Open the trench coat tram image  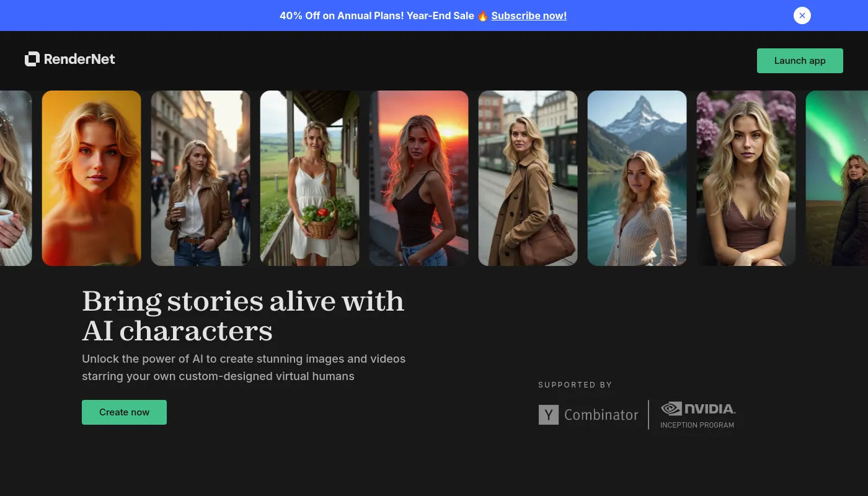pos(528,178)
